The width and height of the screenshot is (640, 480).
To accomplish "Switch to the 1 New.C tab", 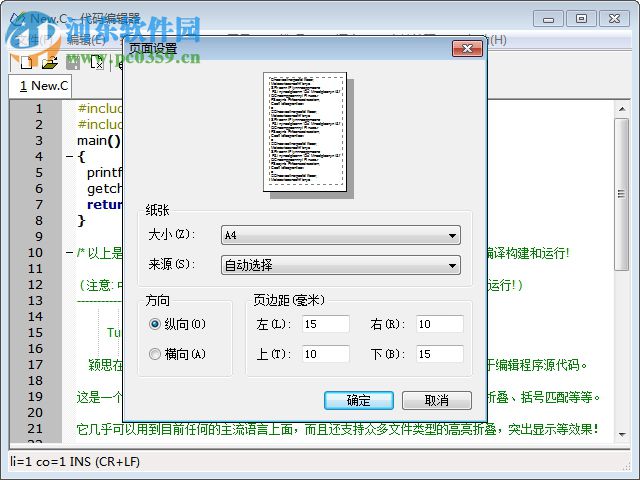I will click(x=40, y=86).
